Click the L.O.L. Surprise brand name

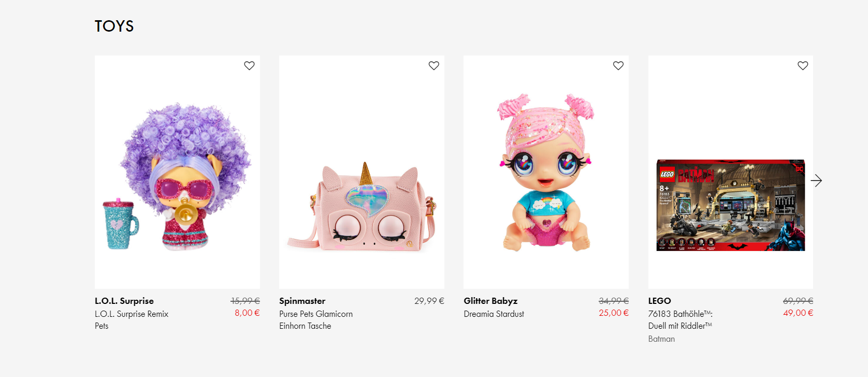(124, 301)
